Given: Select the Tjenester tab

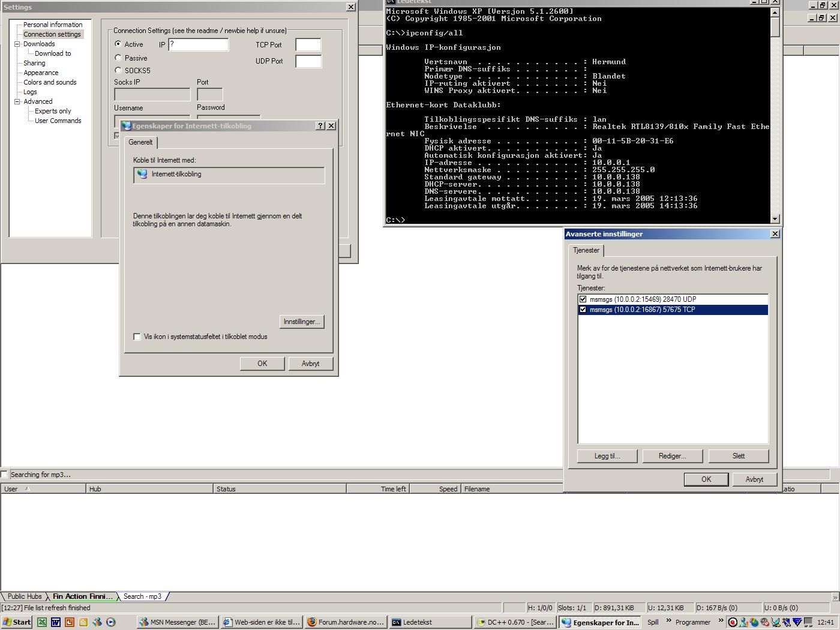Looking at the screenshot, I should click(x=586, y=250).
